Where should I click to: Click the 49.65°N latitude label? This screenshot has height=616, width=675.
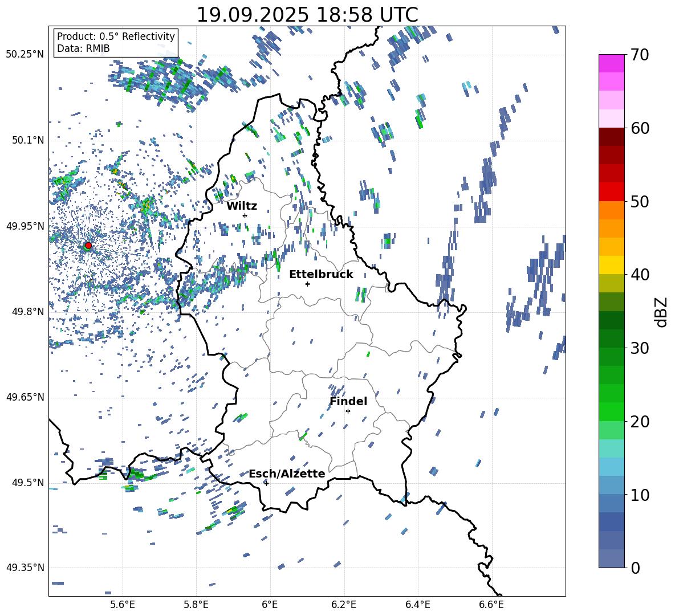point(25,397)
